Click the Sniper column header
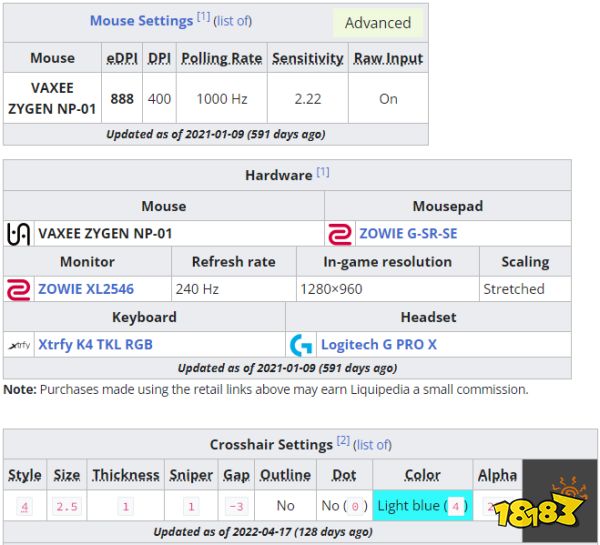Screen dimensions: 600x545 click(191, 475)
